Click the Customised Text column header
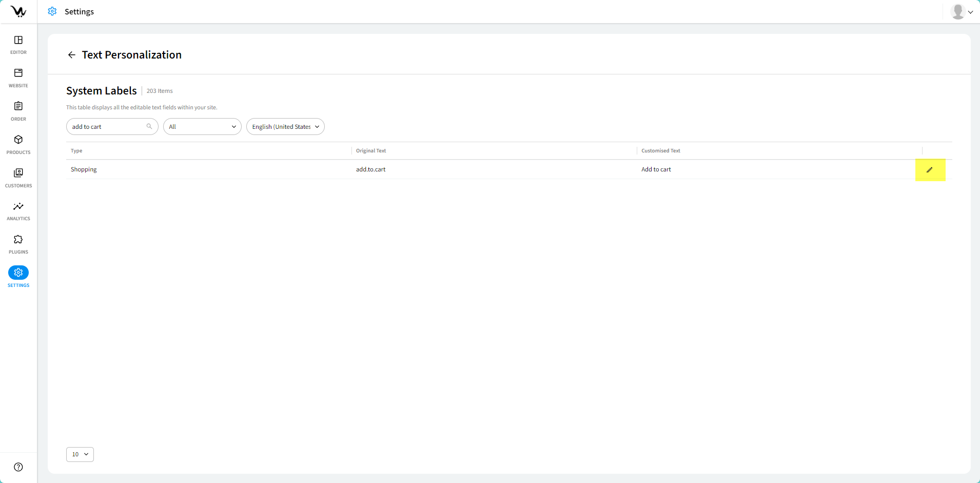Screen dimensions: 980x483 coord(660,151)
